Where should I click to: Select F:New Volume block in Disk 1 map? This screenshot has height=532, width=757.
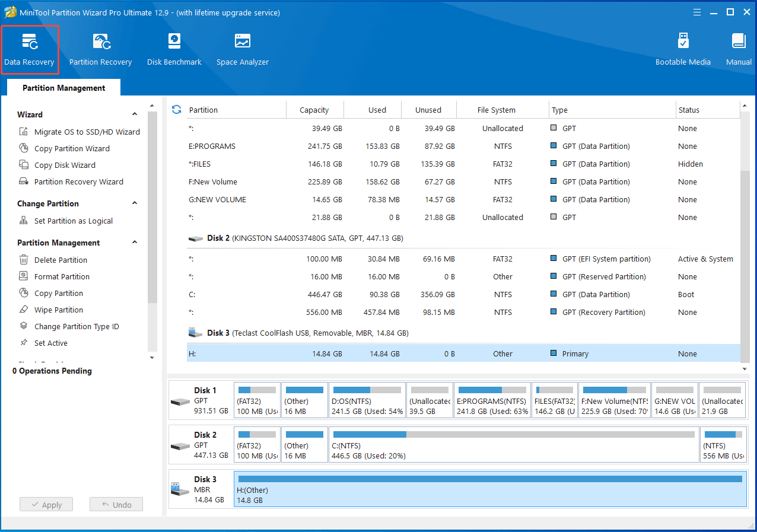coord(614,400)
